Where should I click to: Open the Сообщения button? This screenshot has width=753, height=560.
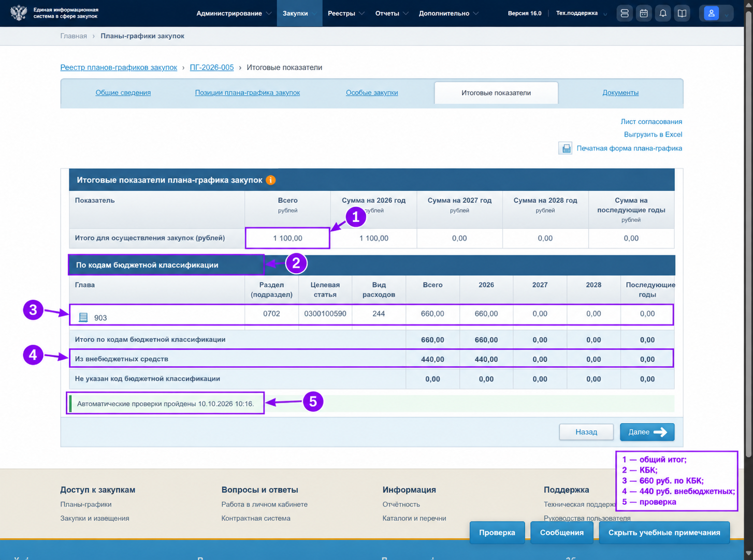(x=562, y=533)
